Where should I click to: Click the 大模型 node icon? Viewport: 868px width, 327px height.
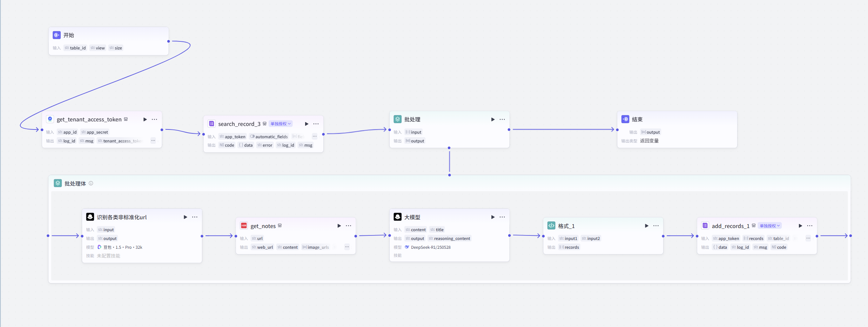397,217
